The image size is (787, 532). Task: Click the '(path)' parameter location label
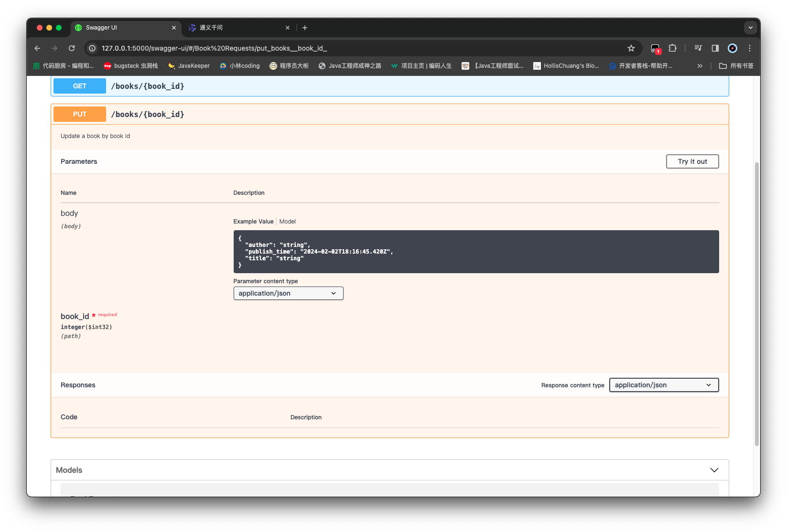(x=71, y=336)
